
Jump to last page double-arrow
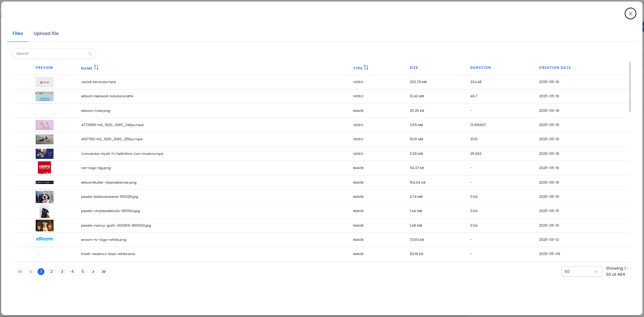[104, 271]
